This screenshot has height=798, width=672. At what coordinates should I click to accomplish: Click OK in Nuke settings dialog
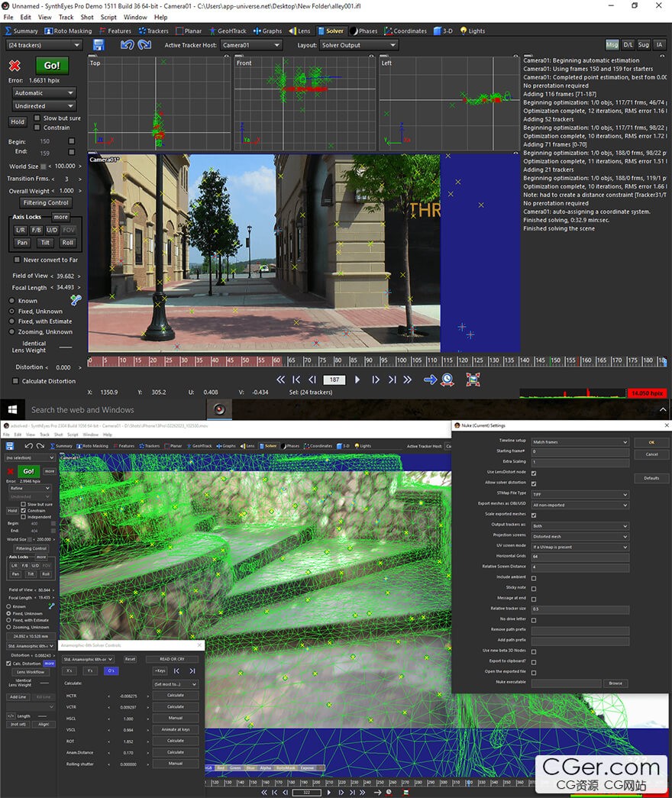[x=651, y=442]
